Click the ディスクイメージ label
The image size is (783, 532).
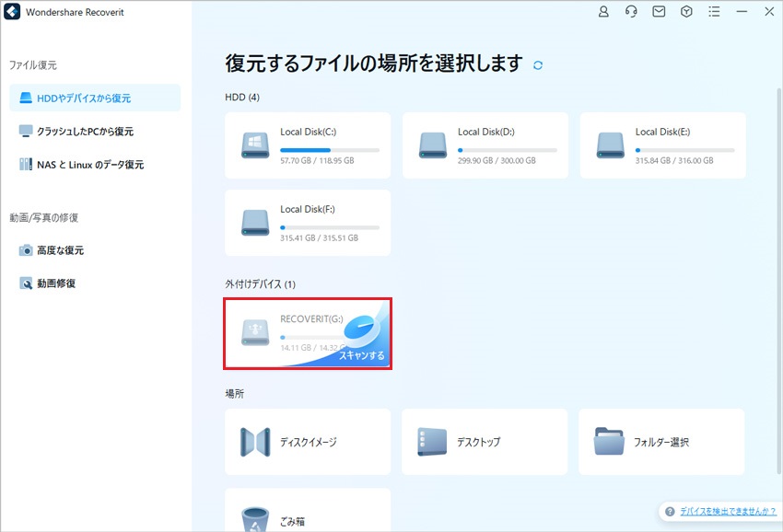[308, 442]
